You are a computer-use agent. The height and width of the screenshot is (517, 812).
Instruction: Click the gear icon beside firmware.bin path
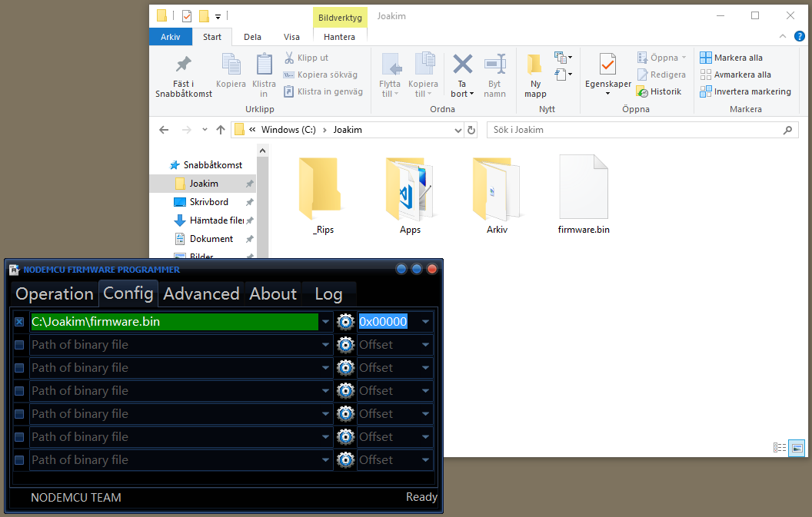[x=345, y=322]
